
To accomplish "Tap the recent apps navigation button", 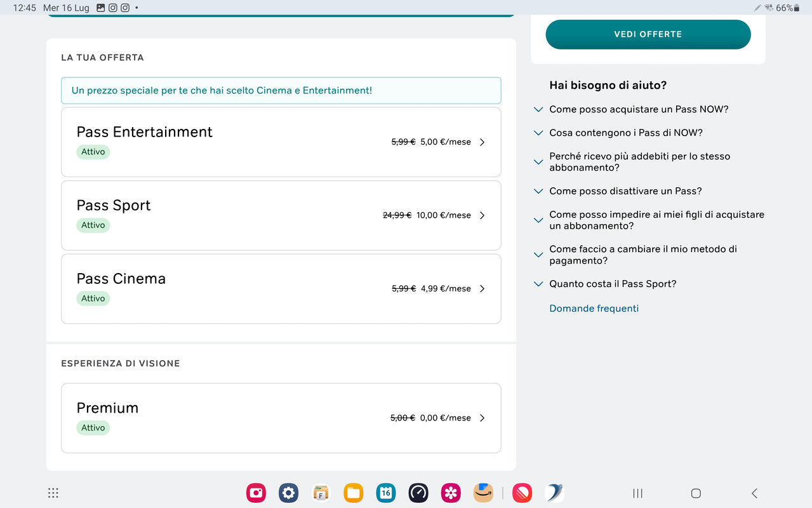I will (638, 493).
